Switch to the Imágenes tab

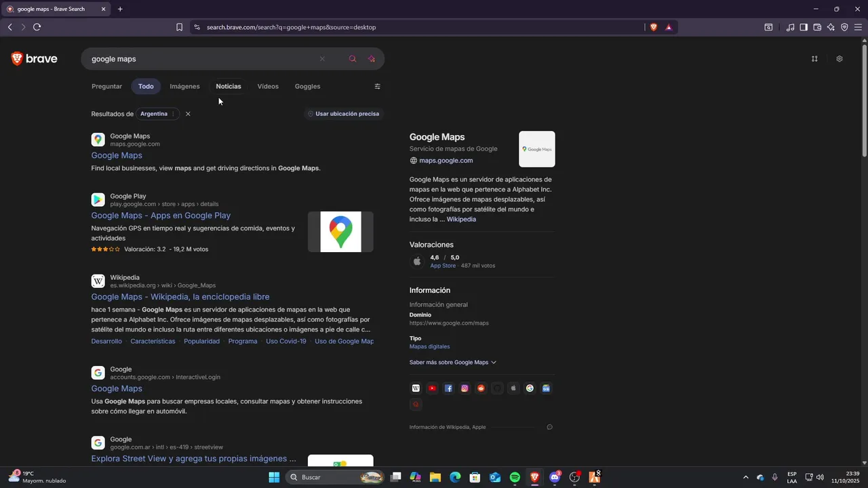184,86
